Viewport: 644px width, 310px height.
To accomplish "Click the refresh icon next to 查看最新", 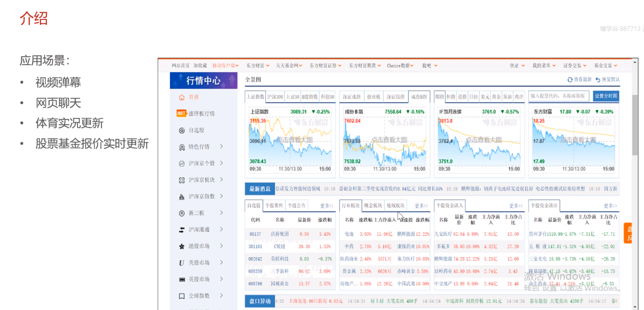I will click(x=570, y=80).
